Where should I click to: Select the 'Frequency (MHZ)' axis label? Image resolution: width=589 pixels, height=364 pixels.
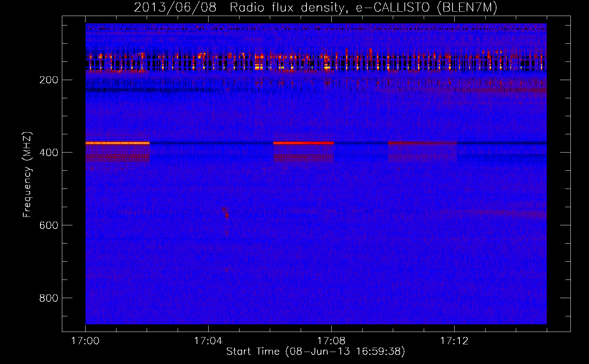(27, 174)
